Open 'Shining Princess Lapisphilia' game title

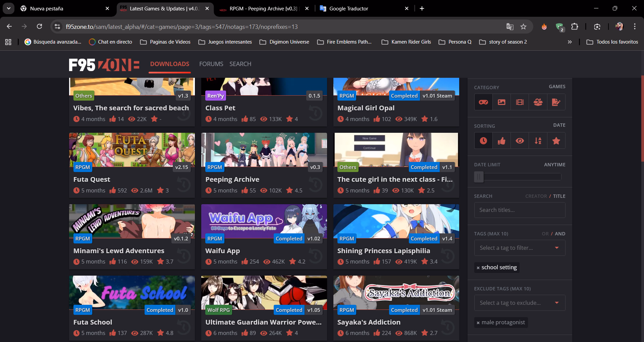tap(383, 251)
